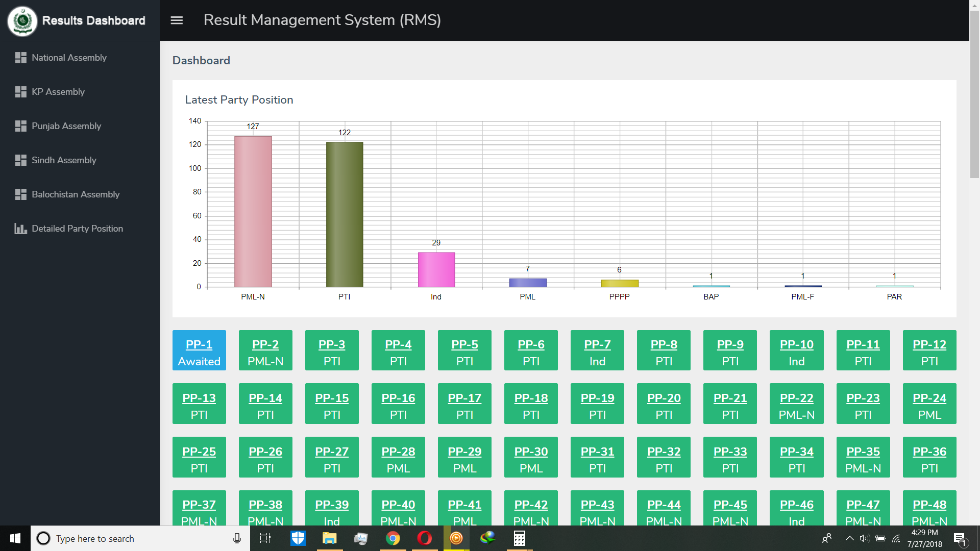Image resolution: width=980 pixels, height=551 pixels.
Task: Open Windows Defender shield in taskbar
Action: pos(298,538)
